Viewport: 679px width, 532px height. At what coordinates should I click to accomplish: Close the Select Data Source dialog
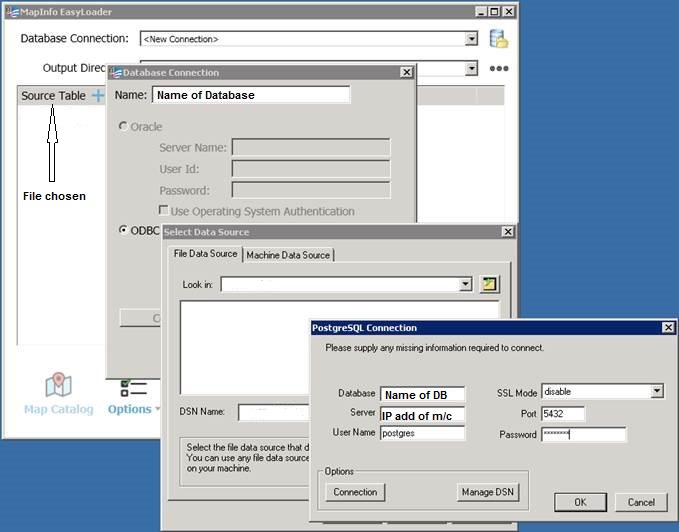pyautogui.click(x=508, y=232)
